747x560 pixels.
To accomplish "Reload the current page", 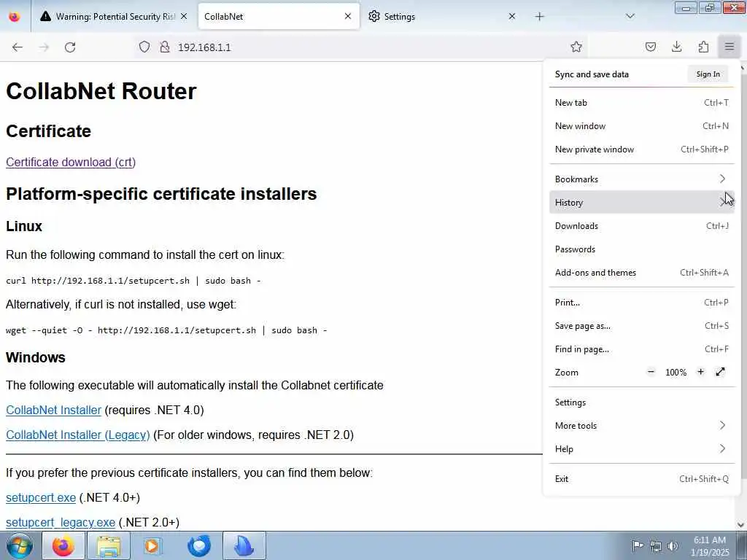I will [70, 47].
